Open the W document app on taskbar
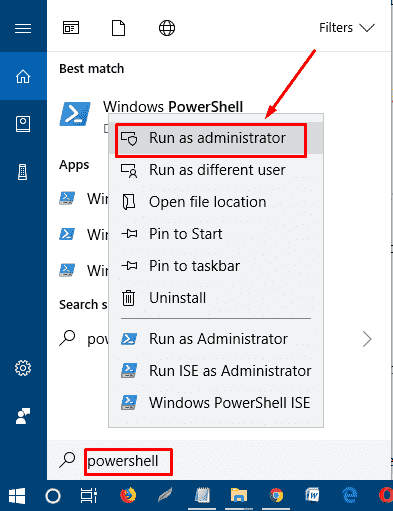The image size is (393, 511). tap(312, 495)
